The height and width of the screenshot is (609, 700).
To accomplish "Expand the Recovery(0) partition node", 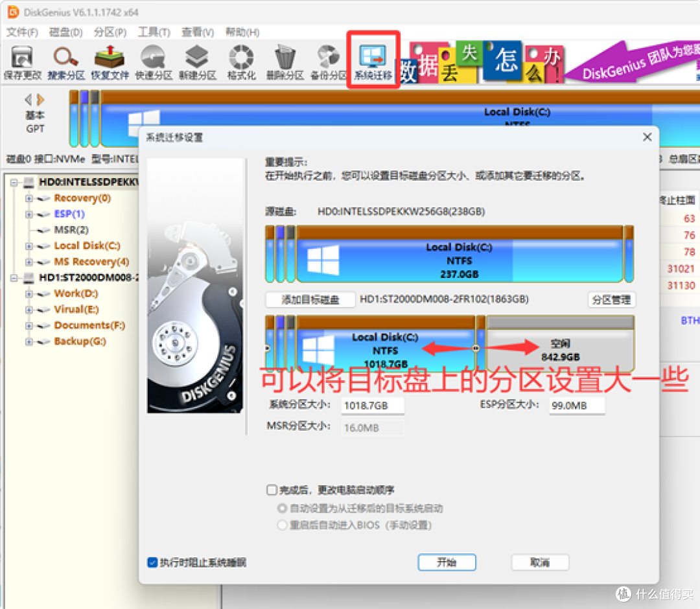I will point(29,198).
